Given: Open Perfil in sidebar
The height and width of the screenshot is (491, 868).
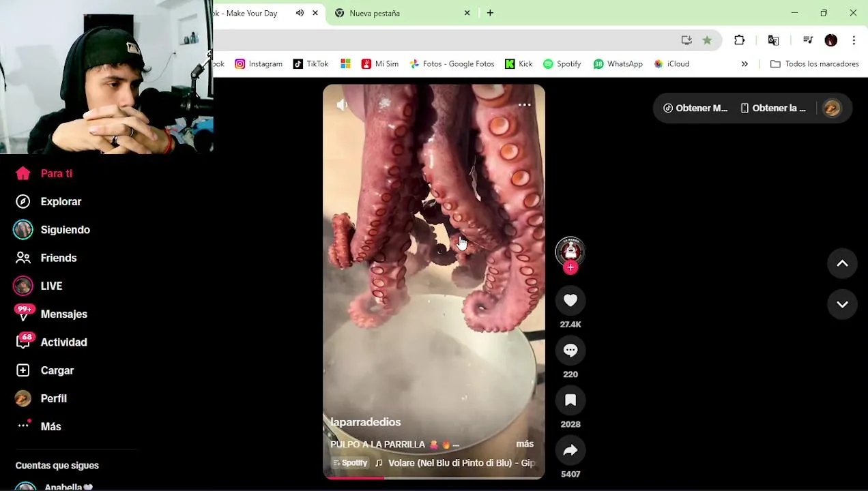Looking at the screenshot, I should (41, 398).
